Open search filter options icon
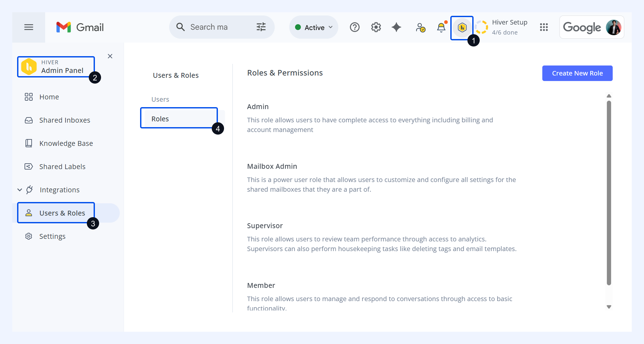Image resolution: width=644 pixels, height=344 pixels. [x=261, y=27]
